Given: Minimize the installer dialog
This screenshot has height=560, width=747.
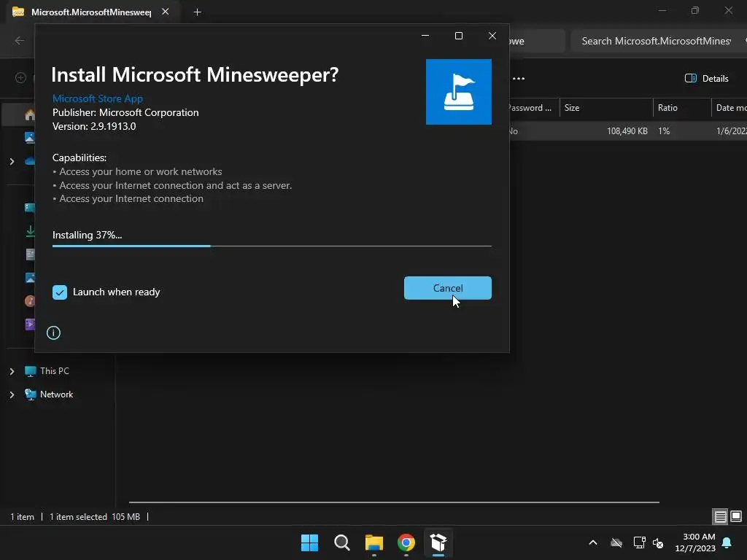Looking at the screenshot, I should tap(425, 36).
